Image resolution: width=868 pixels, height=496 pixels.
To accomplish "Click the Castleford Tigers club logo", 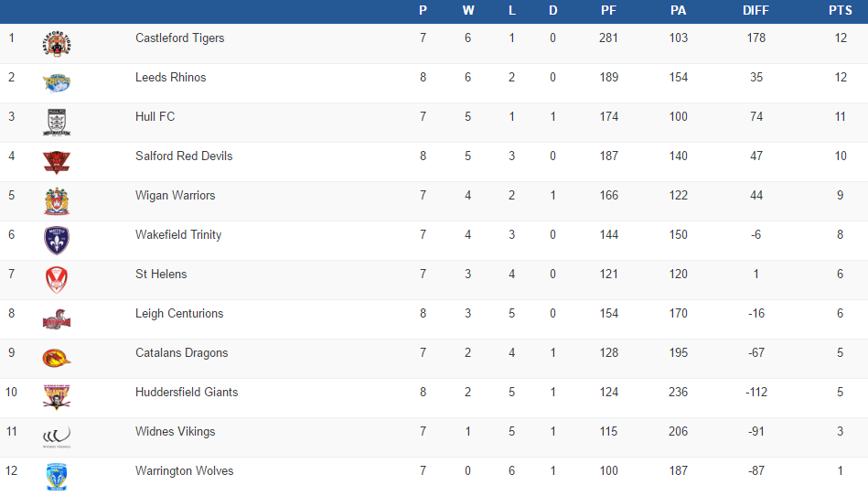I will (x=57, y=44).
